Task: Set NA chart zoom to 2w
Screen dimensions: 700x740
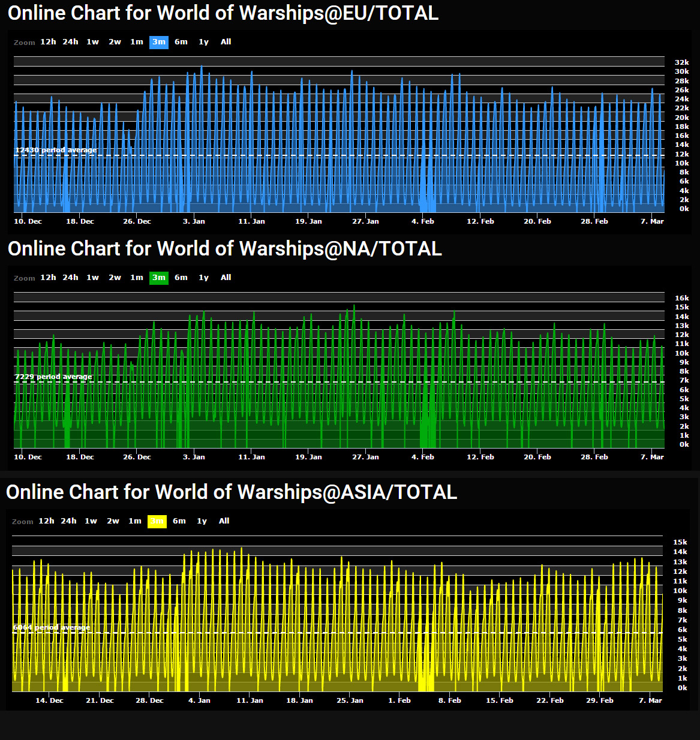Action: (x=115, y=278)
